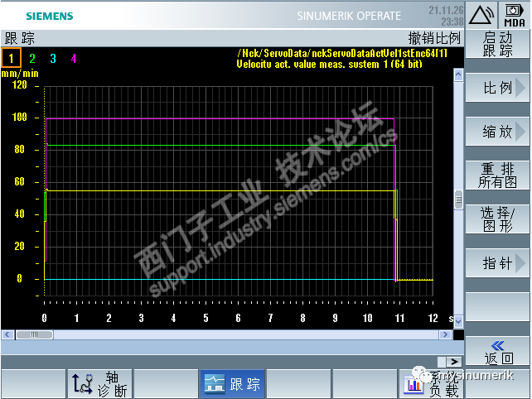Click the SIEMENS logo
Image resolution: width=532 pixels, height=399 pixels.
coord(50,16)
